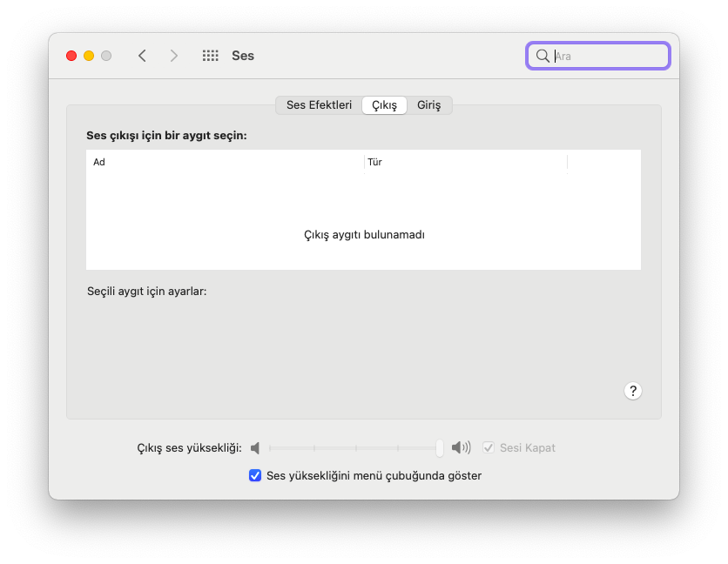
Task: Click the low volume speaker icon
Action: pyautogui.click(x=255, y=448)
